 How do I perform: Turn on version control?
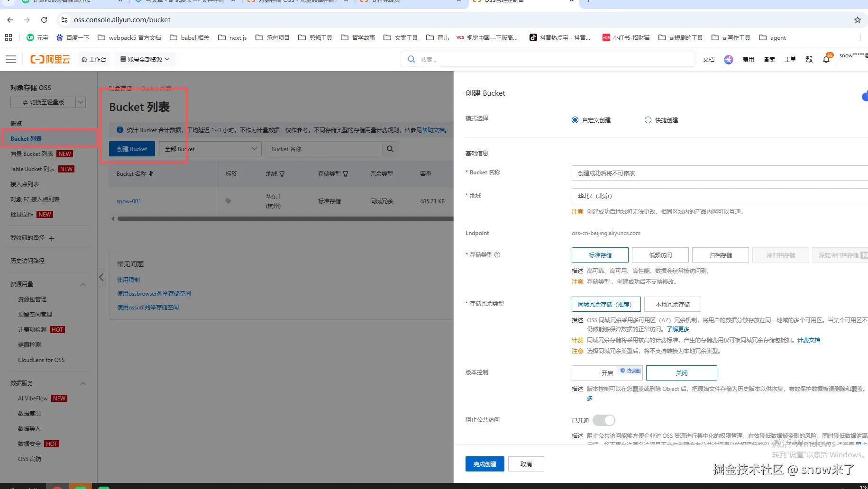607,373
